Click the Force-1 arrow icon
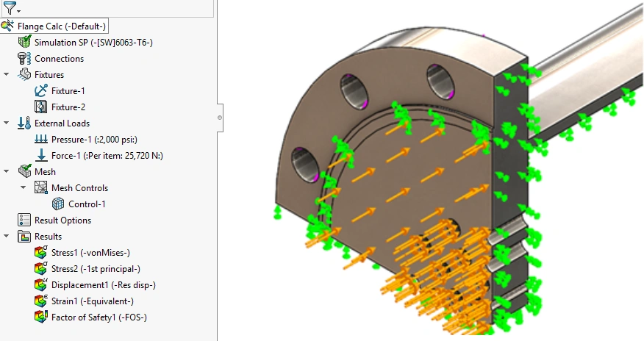This screenshot has width=644, height=341. click(41, 156)
